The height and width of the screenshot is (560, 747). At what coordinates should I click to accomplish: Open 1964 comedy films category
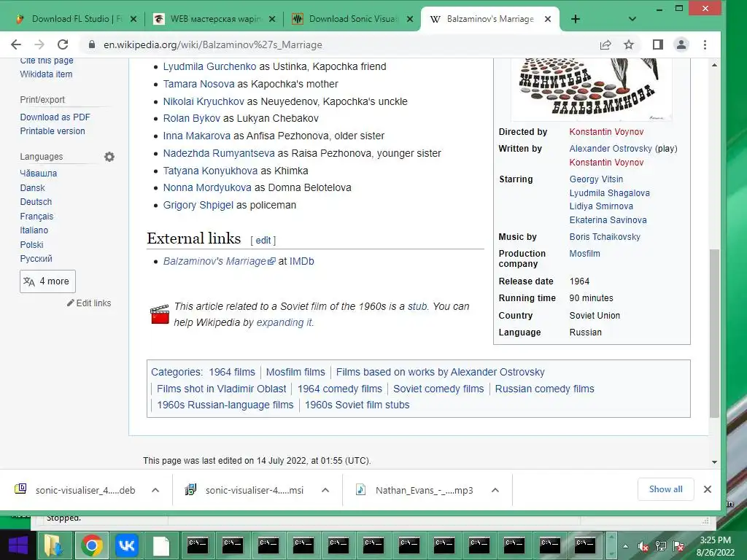tap(340, 389)
